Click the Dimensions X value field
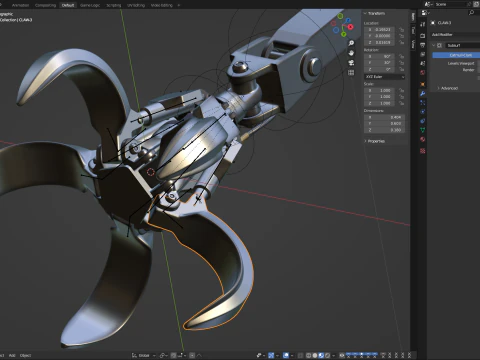480x360 pixels. [385, 117]
